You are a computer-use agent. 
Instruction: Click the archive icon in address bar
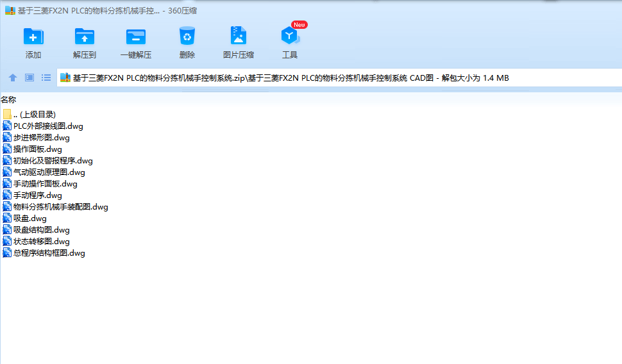point(65,78)
